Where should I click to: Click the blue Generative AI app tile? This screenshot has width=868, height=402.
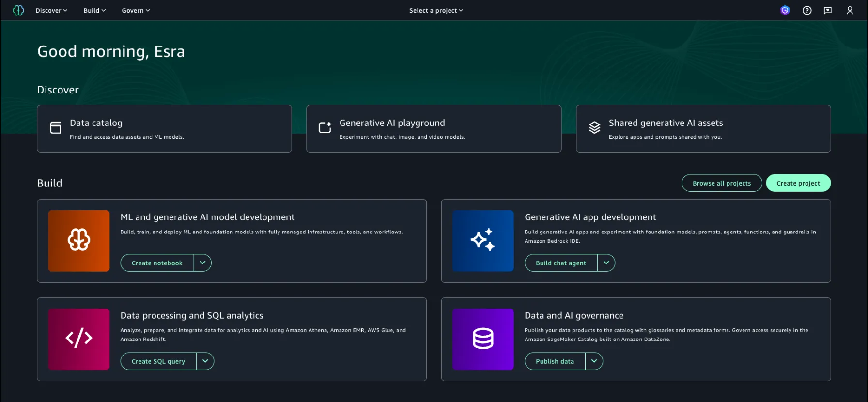pyautogui.click(x=483, y=241)
